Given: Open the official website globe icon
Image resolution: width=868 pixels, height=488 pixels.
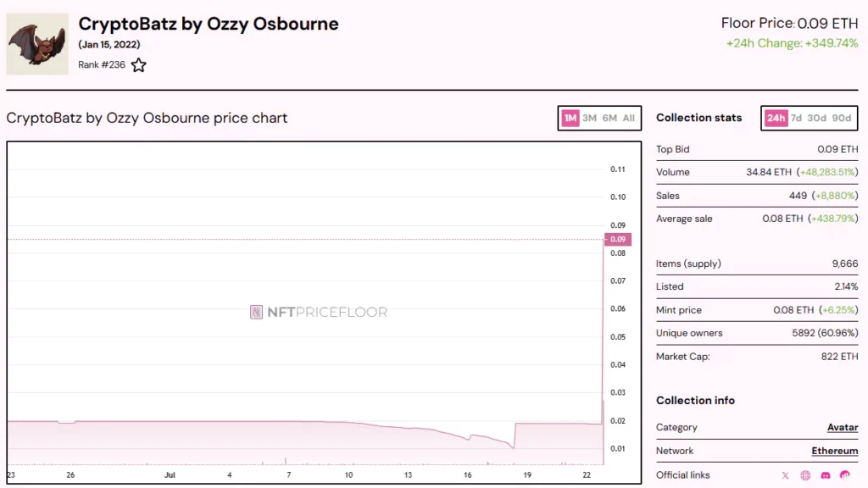Looking at the screenshot, I should [x=805, y=475].
